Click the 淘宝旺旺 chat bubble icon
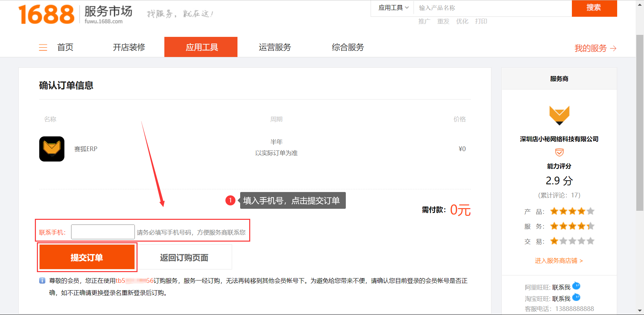Screen dimensions: 644x315 (x=576, y=297)
